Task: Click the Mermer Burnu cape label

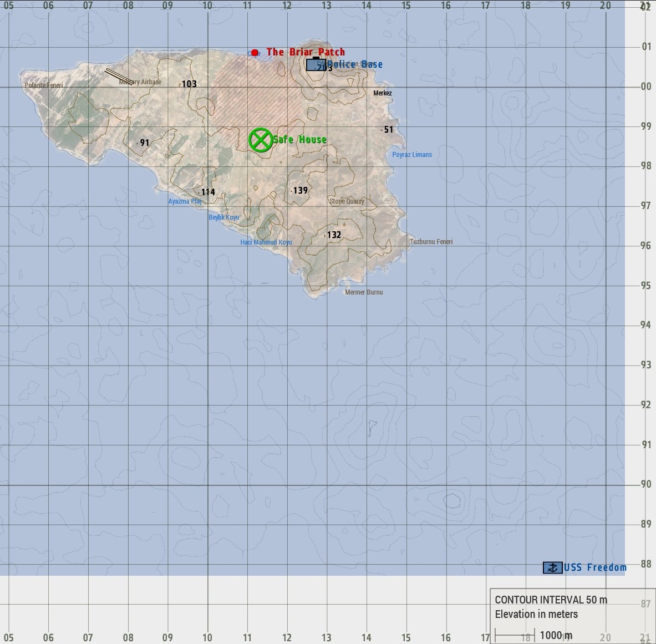Action: [364, 292]
